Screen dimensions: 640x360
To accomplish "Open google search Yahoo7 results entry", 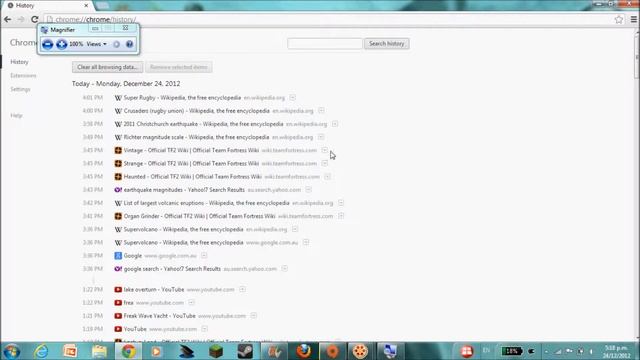I will click(172, 269).
